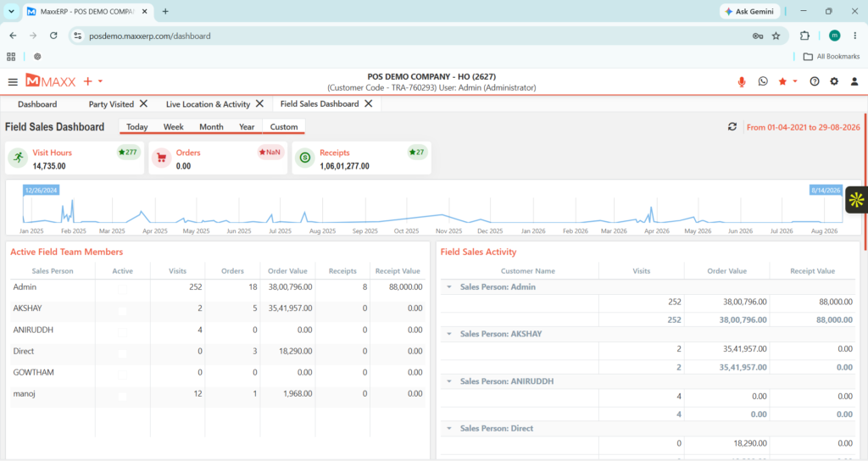Collapse the Sales Person: Admin group

coord(449,287)
